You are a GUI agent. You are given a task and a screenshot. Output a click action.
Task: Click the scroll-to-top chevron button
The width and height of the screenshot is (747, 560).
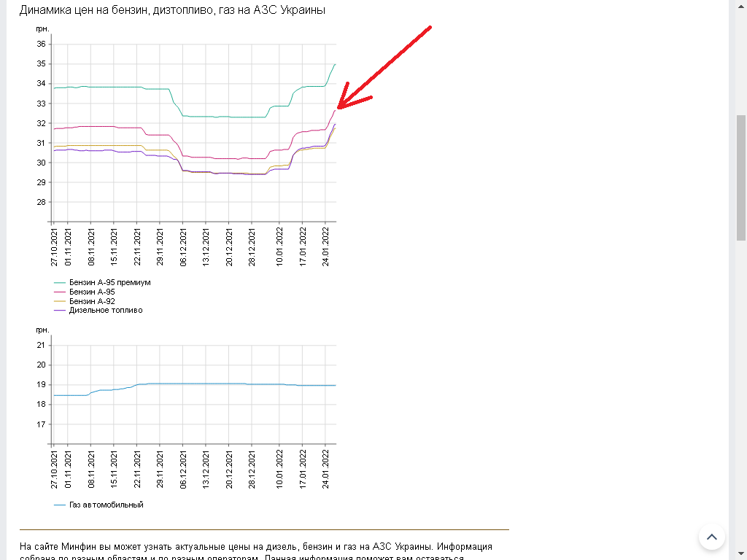[712, 537]
